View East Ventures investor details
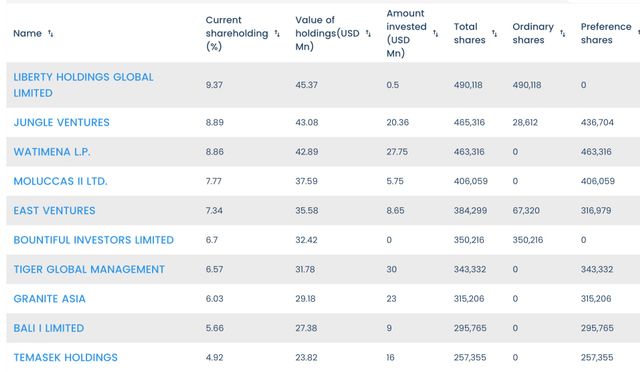 (x=54, y=211)
